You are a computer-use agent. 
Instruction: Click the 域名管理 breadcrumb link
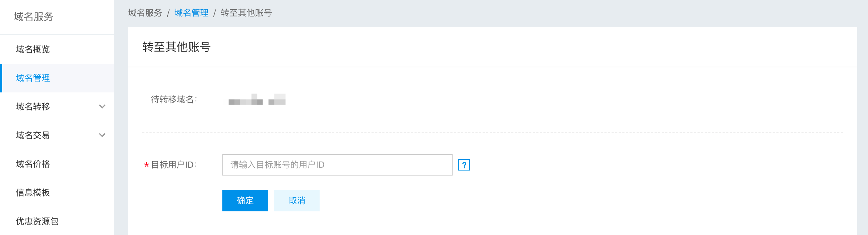191,13
